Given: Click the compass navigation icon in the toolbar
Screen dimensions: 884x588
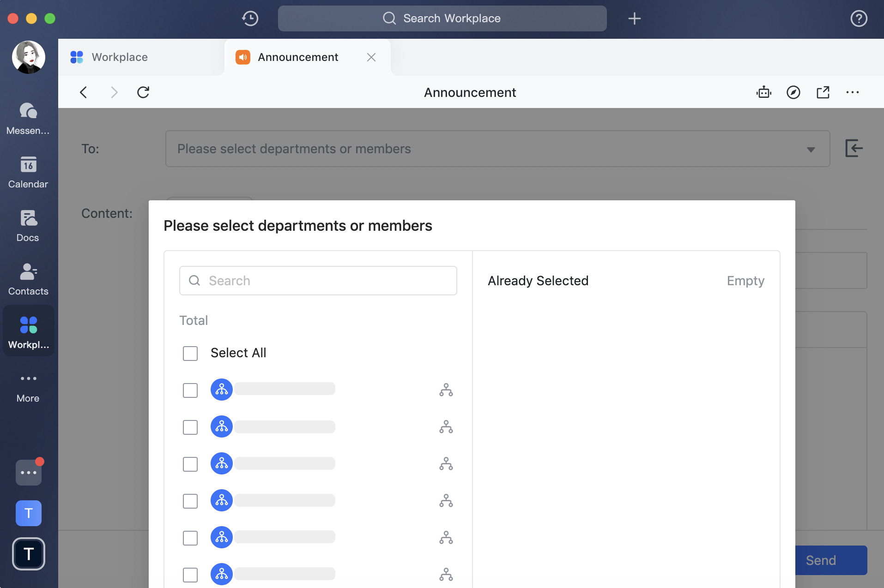Looking at the screenshot, I should point(793,92).
